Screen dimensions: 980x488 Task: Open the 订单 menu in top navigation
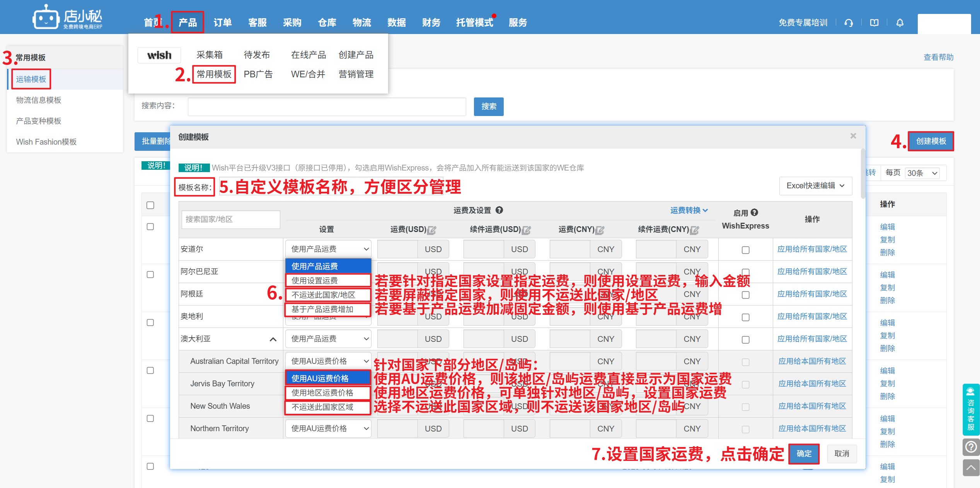click(223, 23)
